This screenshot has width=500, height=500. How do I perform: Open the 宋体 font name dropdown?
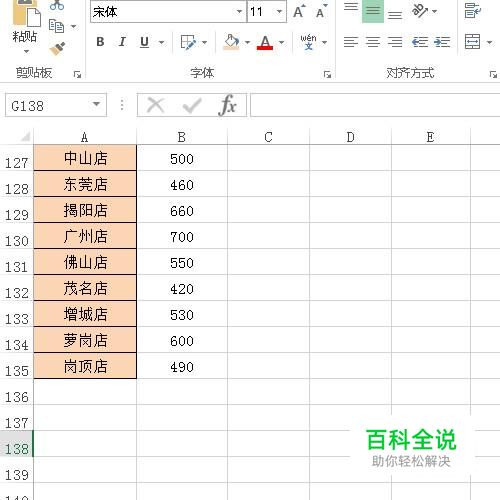239,12
